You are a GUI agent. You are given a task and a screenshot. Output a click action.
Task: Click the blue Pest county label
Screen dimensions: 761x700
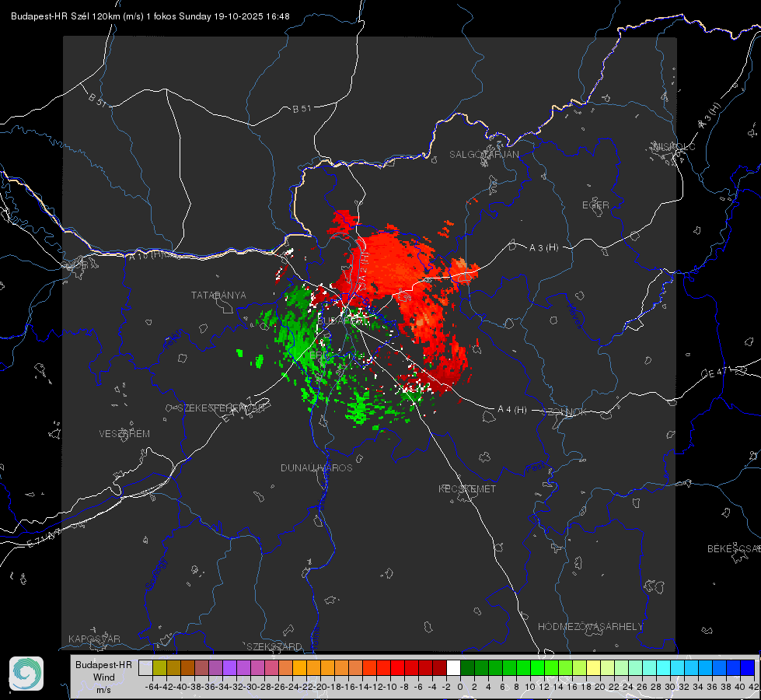pyautogui.click(x=536, y=467)
